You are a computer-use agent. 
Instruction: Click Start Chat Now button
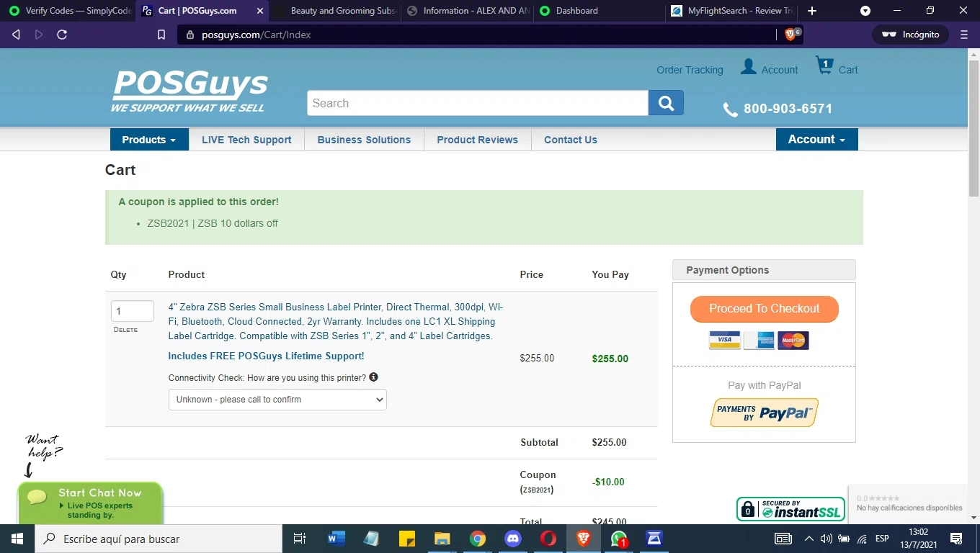coord(90,504)
